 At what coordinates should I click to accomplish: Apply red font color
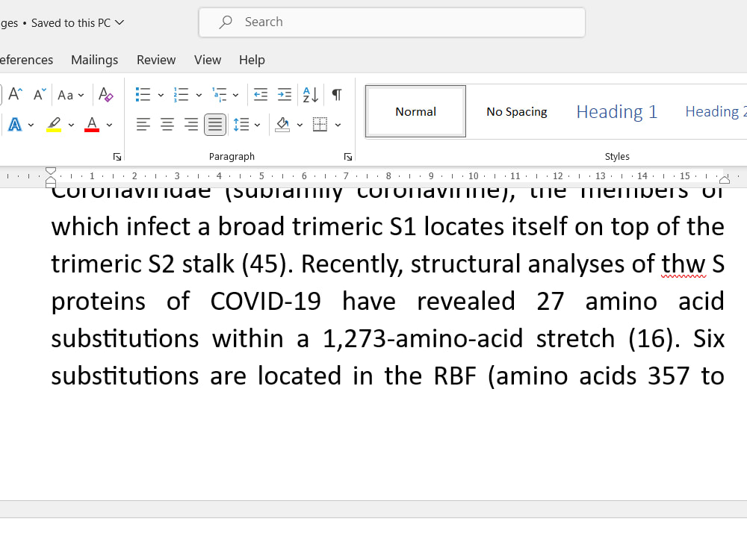pos(92,125)
